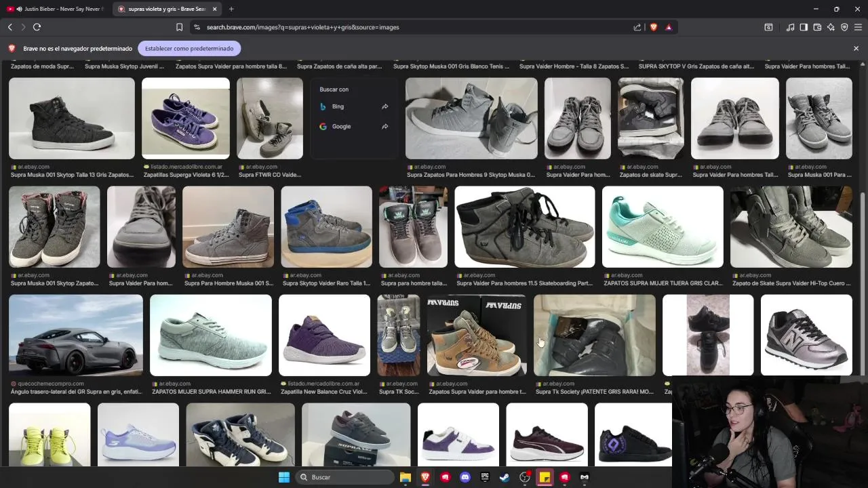Open white and teal Supra women's sneaker image
The height and width of the screenshot is (488, 868).
[663, 226]
